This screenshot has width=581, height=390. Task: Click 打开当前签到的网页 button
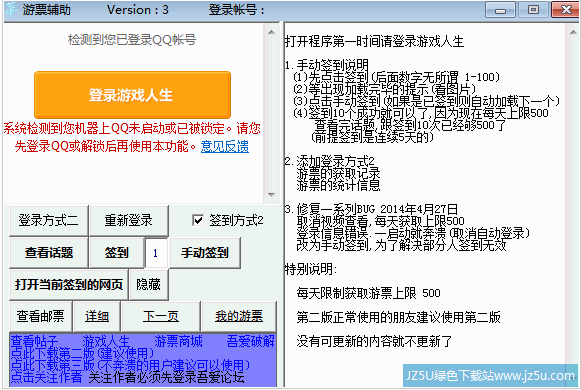(69, 284)
